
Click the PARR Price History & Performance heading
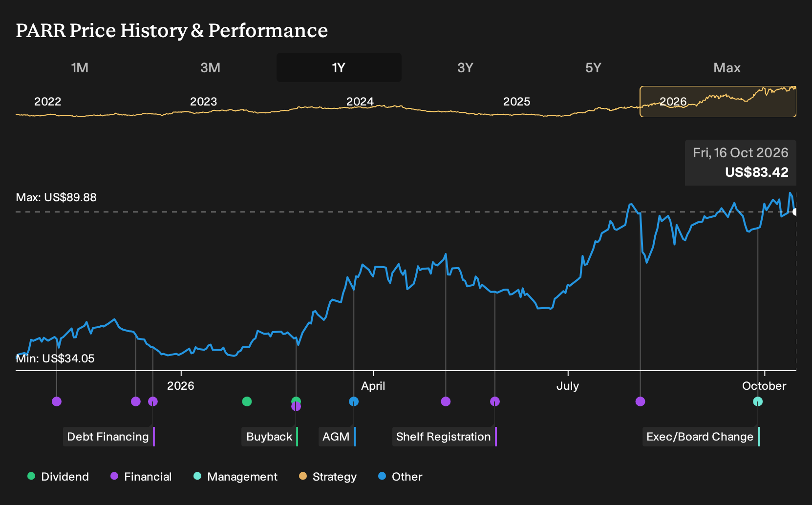(172, 30)
